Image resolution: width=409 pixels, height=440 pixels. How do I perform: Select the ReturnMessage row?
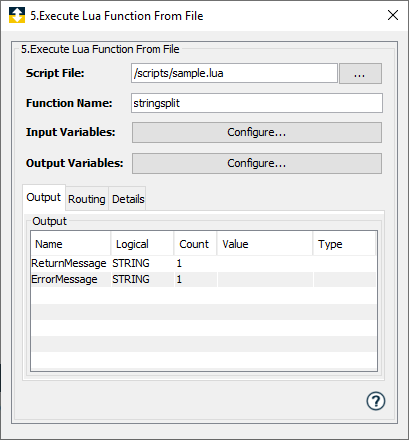[x=203, y=263]
